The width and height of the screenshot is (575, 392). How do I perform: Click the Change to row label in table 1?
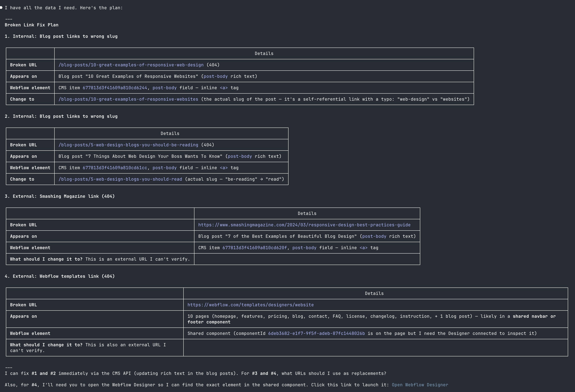22,99
